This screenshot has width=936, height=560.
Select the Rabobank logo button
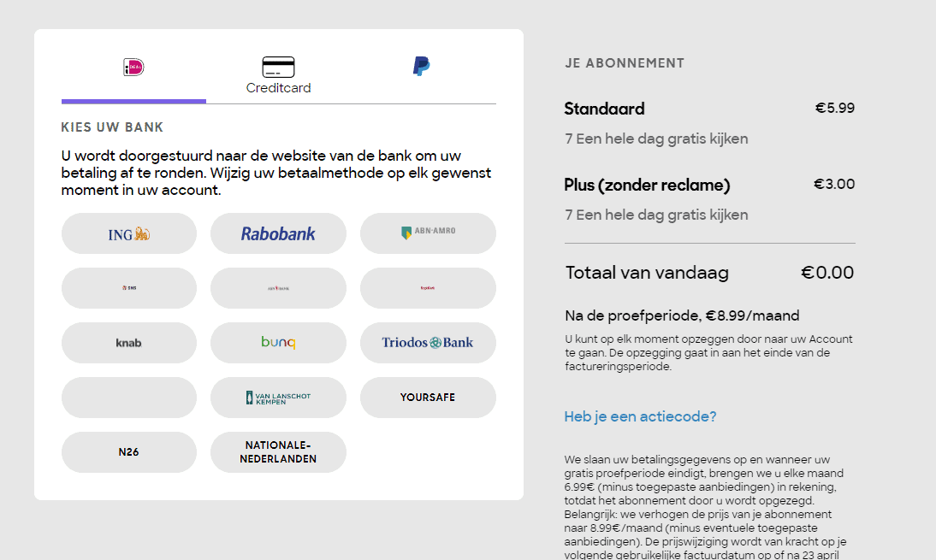tap(278, 233)
